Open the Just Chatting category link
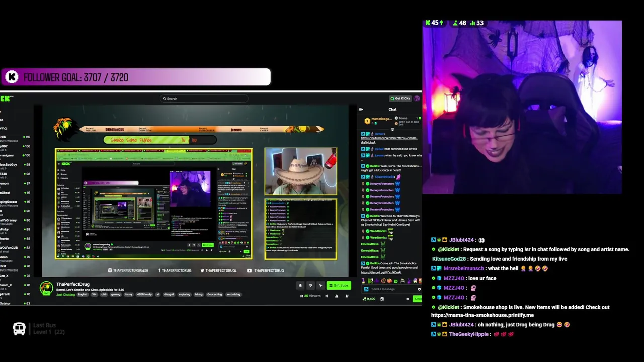 [65, 295]
